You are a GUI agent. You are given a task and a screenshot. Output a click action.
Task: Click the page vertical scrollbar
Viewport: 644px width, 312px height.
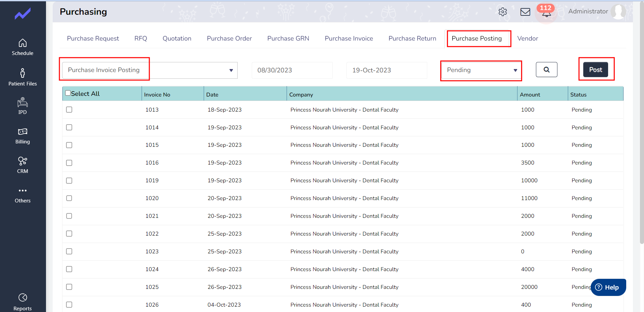pyautogui.click(x=642, y=122)
